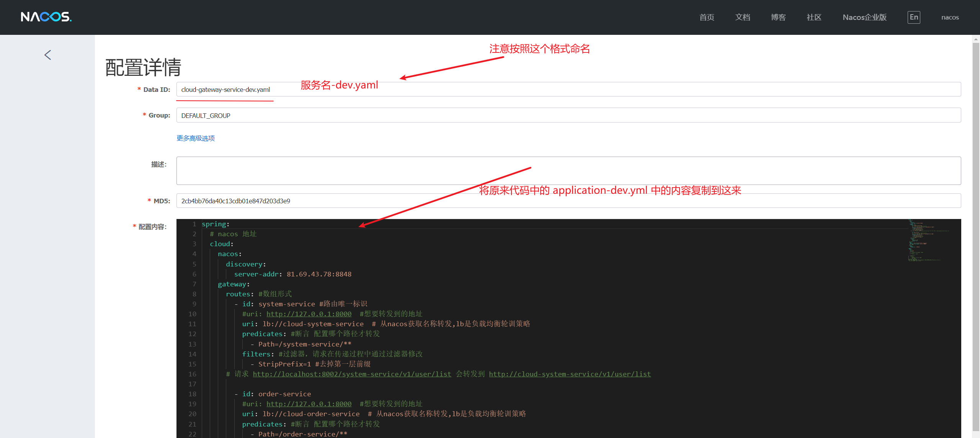Go to 博客 in top navigation
The image size is (980, 438).
pyautogui.click(x=778, y=17)
